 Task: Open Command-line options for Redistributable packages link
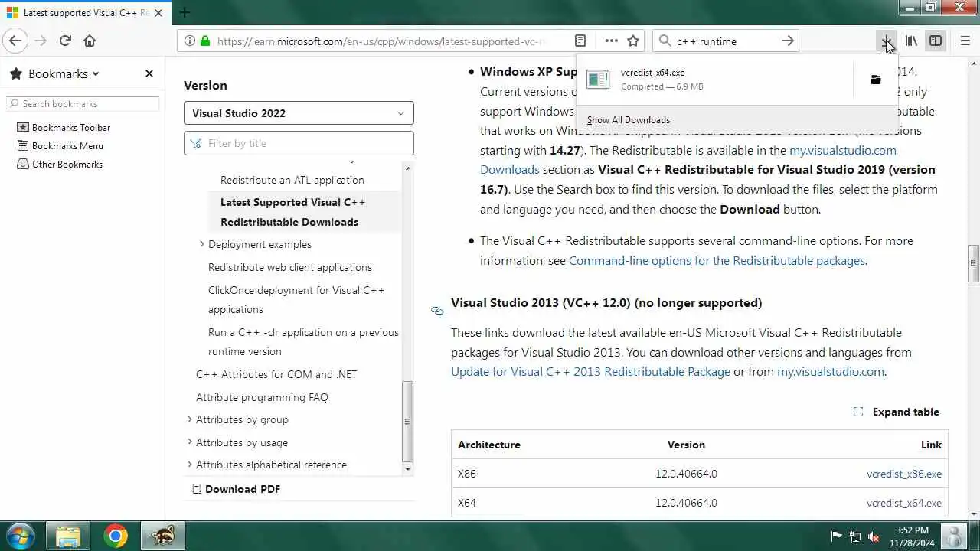tap(717, 260)
